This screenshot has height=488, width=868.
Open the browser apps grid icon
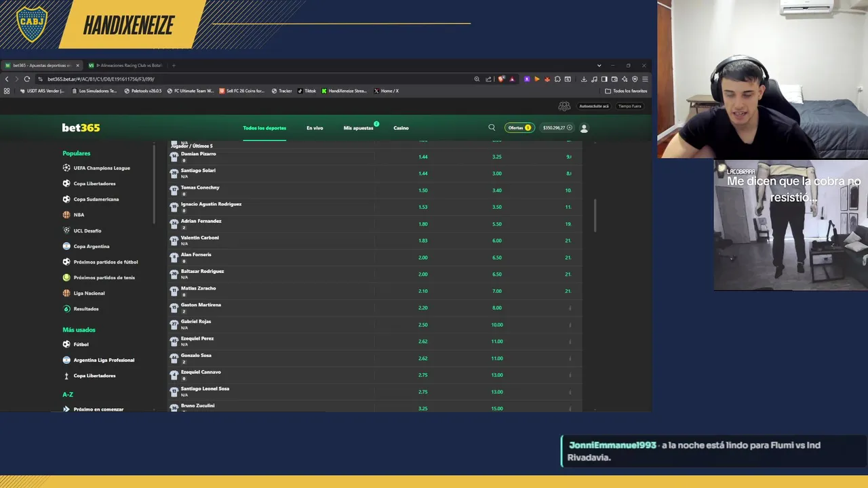7,91
